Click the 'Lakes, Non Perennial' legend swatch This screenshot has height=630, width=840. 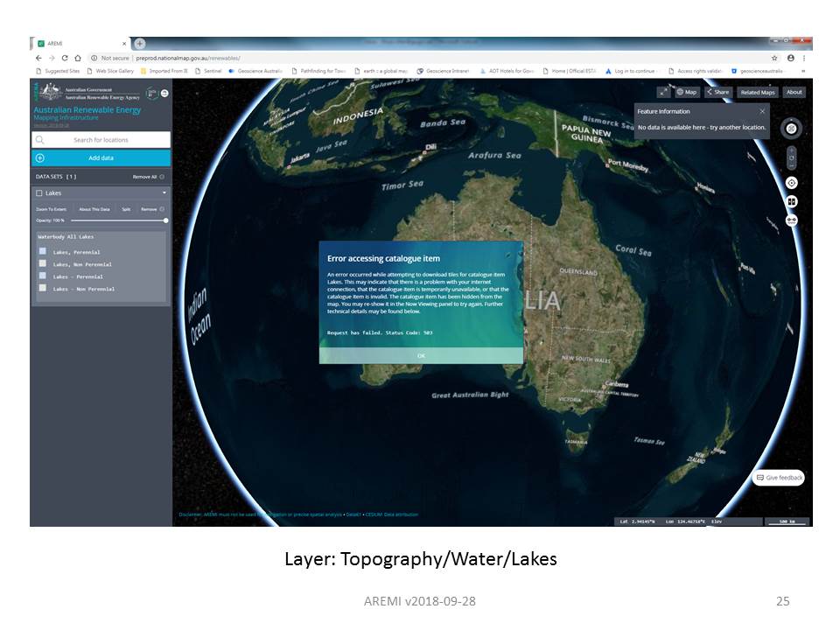point(43,263)
